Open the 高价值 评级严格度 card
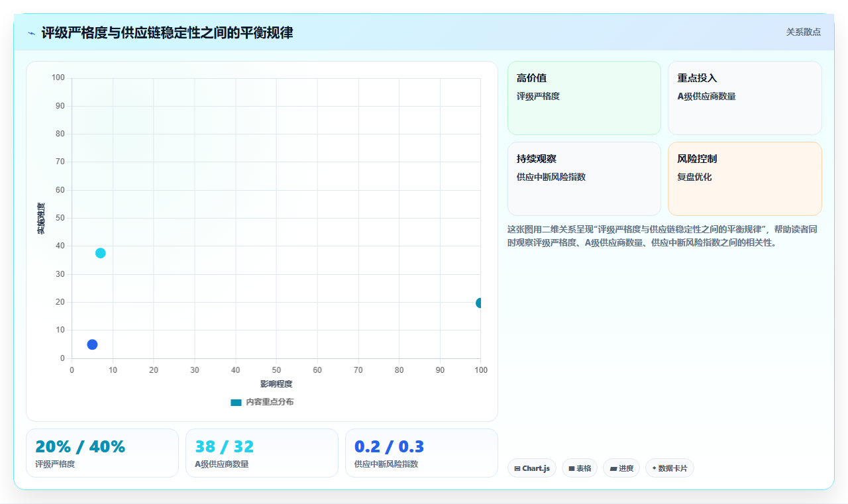This screenshot has height=504, width=848. (x=584, y=98)
